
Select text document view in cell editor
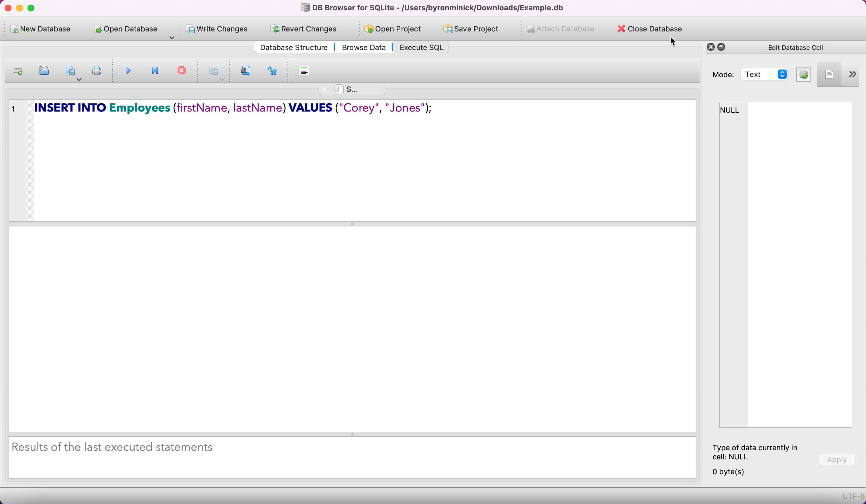[x=829, y=74]
